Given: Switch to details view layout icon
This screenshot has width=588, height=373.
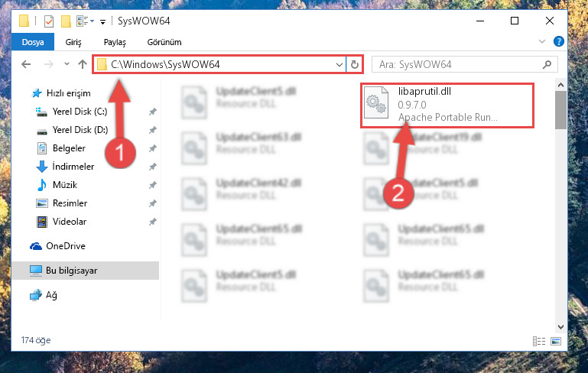Looking at the screenshot, I should tap(539, 341).
